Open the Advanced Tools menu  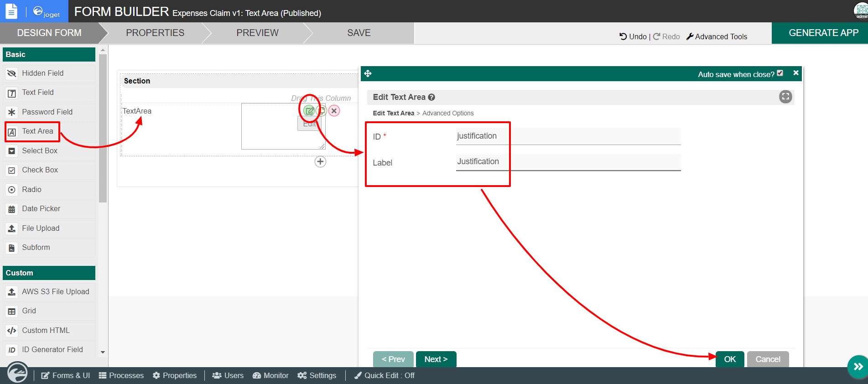tap(717, 36)
